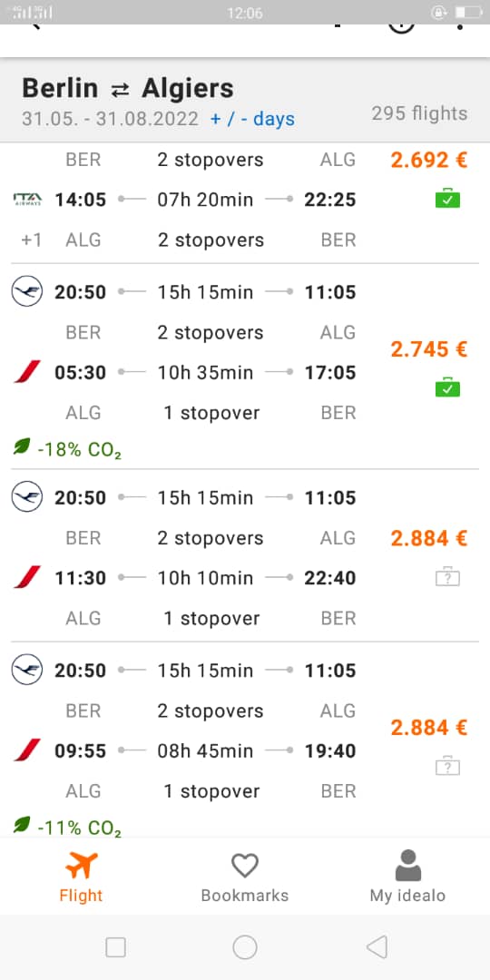The height and width of the screenshot is (980, 490).
Task: Tap ITA Airways logo on 14:05 flight
Action: [x=27, y=200]
